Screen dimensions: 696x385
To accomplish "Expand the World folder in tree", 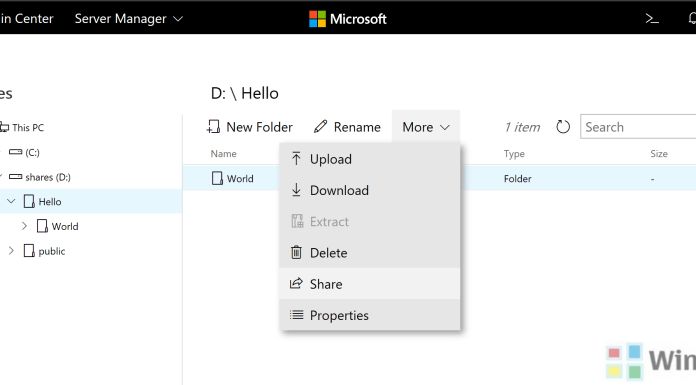I will [24, 226].
